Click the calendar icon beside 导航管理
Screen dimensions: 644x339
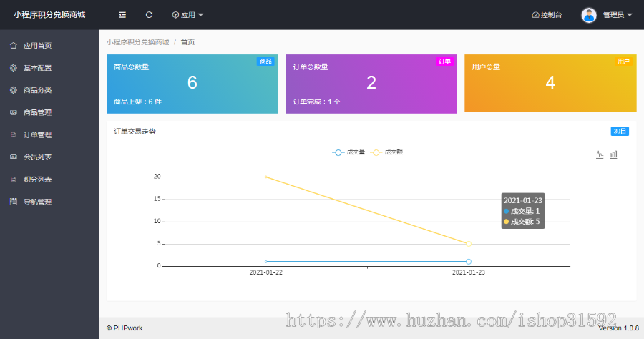point(14,202)
